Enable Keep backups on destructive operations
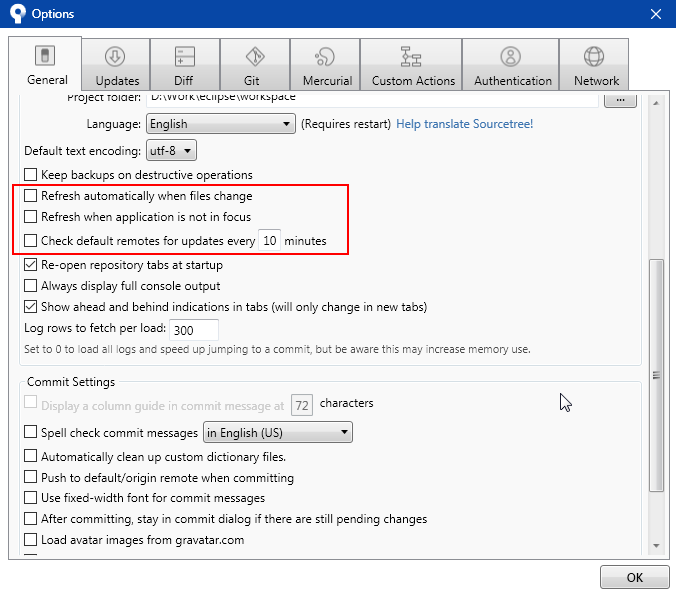 pyautogui.click(x=30, y=175)
